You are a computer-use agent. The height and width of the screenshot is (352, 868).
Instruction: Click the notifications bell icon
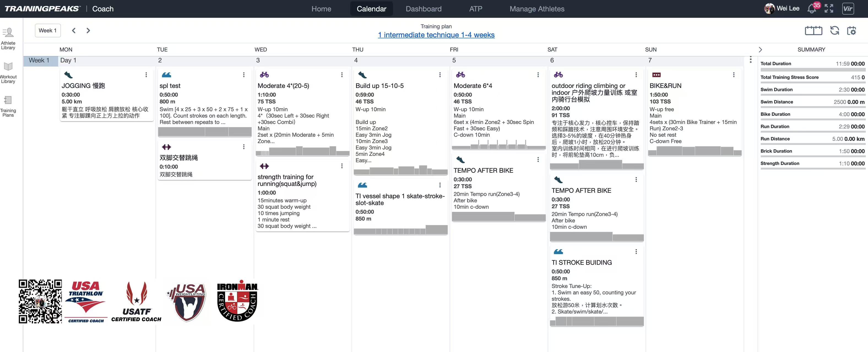tap(811, 9)
